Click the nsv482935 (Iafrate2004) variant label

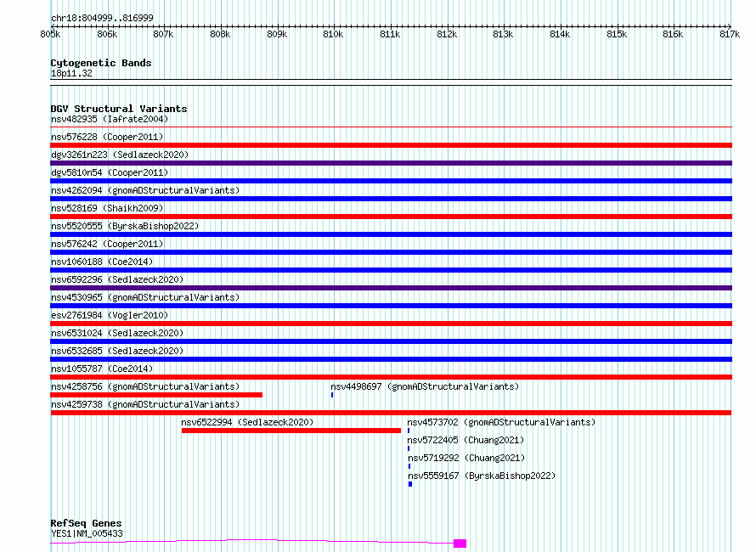[x=110, y=119]
